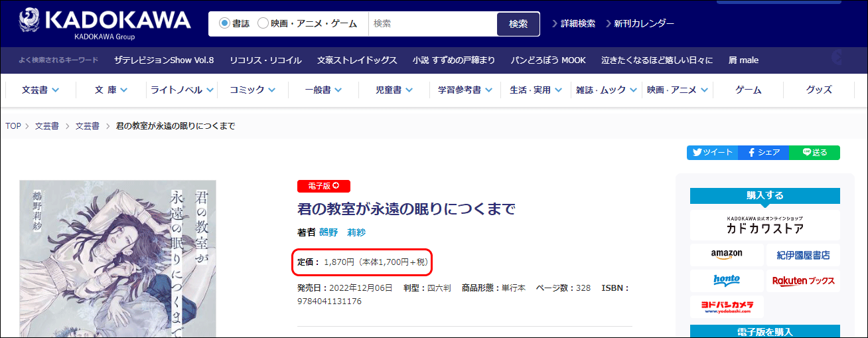Open the グッズ menu item
The image size is (868, 338).
click(x=819, y=90)
